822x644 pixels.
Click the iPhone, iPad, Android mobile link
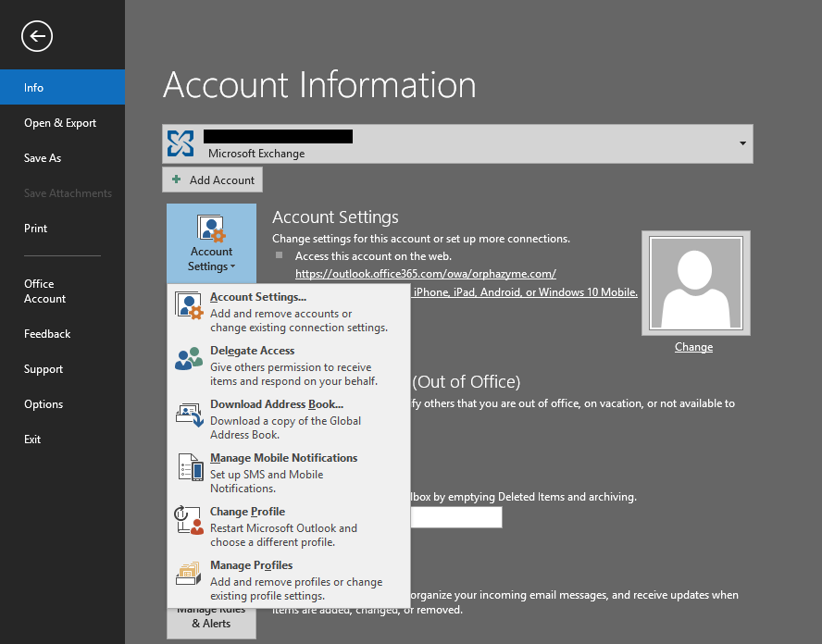tap(525, 291)
